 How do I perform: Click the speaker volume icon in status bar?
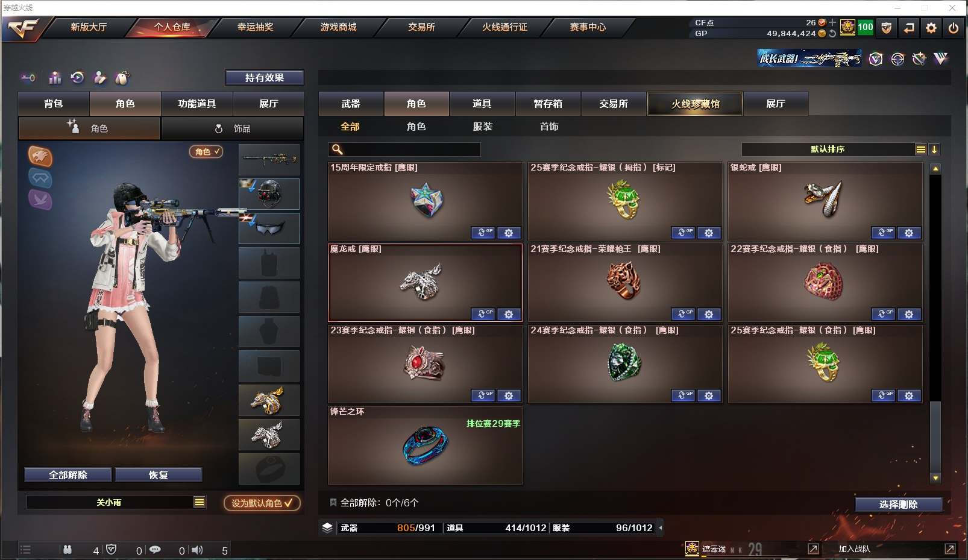pos(197,550)
